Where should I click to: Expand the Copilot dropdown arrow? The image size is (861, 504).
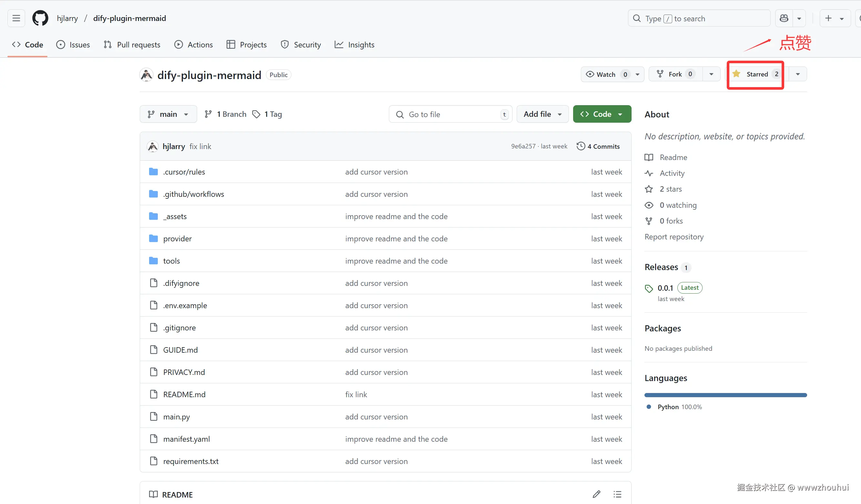[x=799, y=18]
